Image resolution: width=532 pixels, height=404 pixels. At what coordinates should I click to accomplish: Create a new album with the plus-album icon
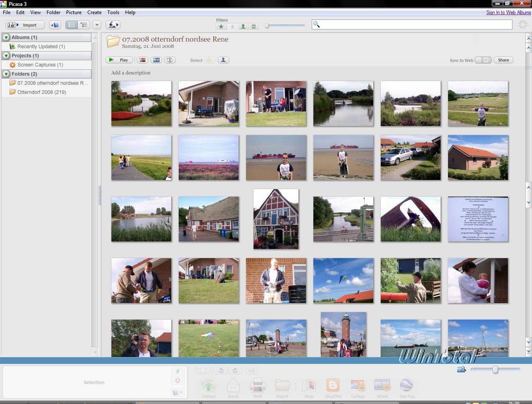[54, 25]
